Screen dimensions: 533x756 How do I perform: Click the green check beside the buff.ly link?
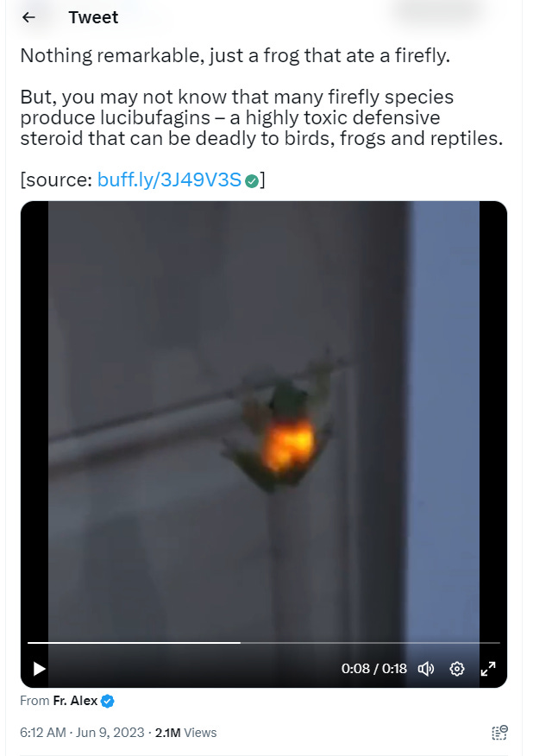252,181
